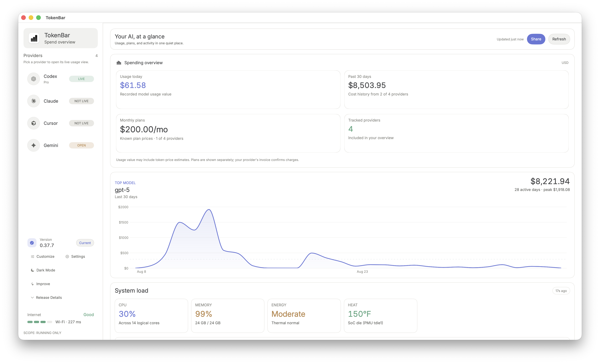This screenshot has width=600, height=364.
Task: Toggle Dark Mode
Action: (x=43, y=270)
